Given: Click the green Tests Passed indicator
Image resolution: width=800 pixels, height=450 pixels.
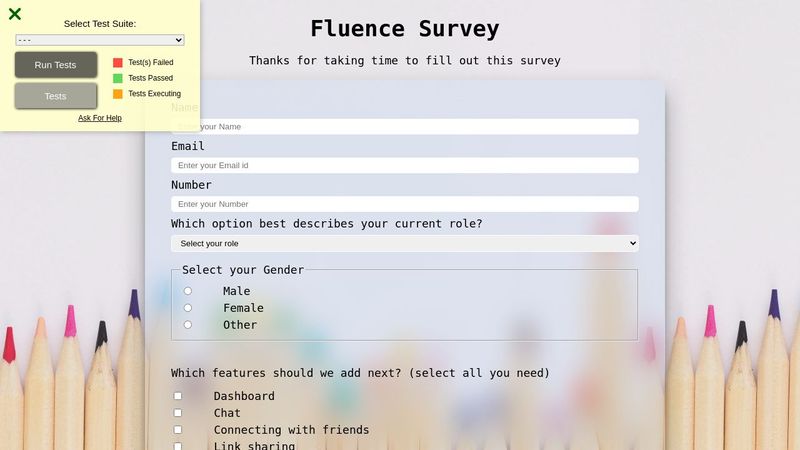Looking at the screenshot, I should (x=118, y=78).
